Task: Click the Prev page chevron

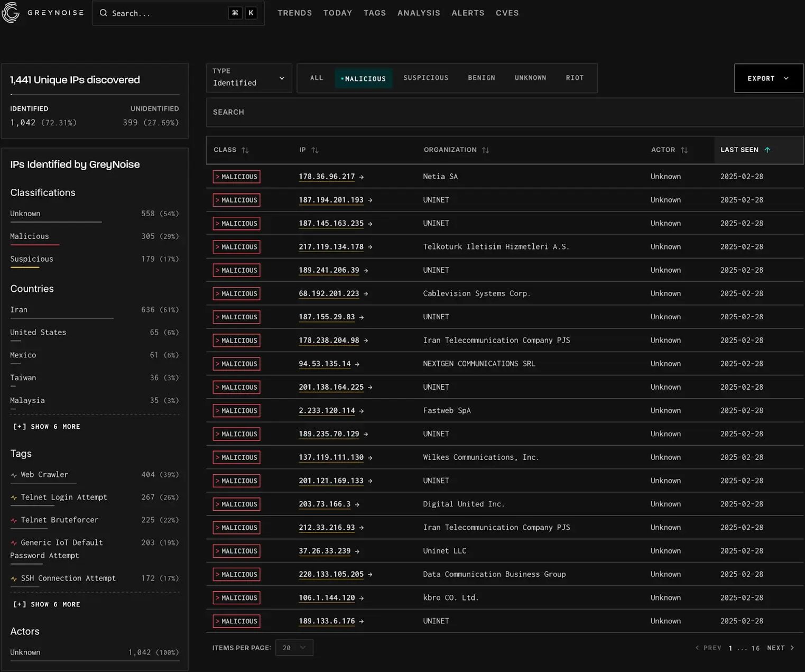Action: [x=697, y=648]
